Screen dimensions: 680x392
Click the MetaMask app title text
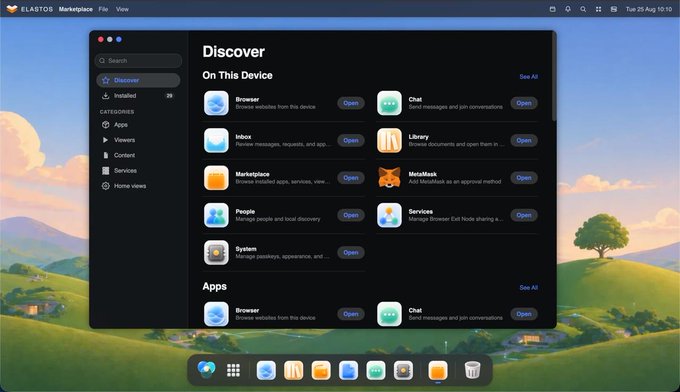[x=422, y=174]
